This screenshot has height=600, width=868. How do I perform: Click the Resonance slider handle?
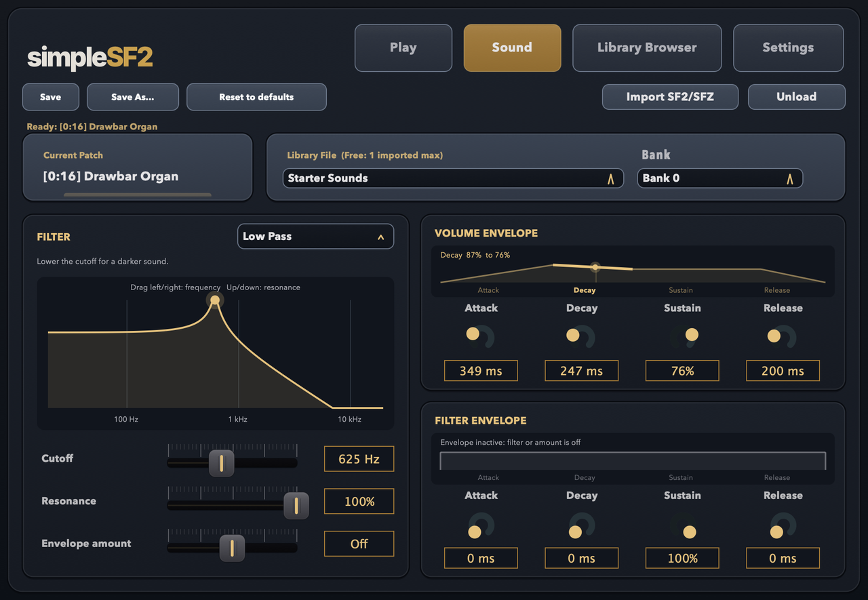click(296, 505)
